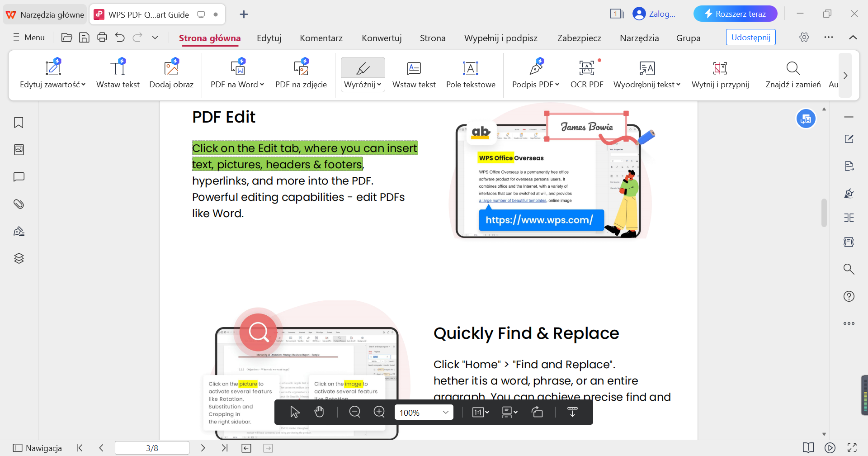Jump to the last page
This screenshot has height=456, width=868.
point(225,448)
